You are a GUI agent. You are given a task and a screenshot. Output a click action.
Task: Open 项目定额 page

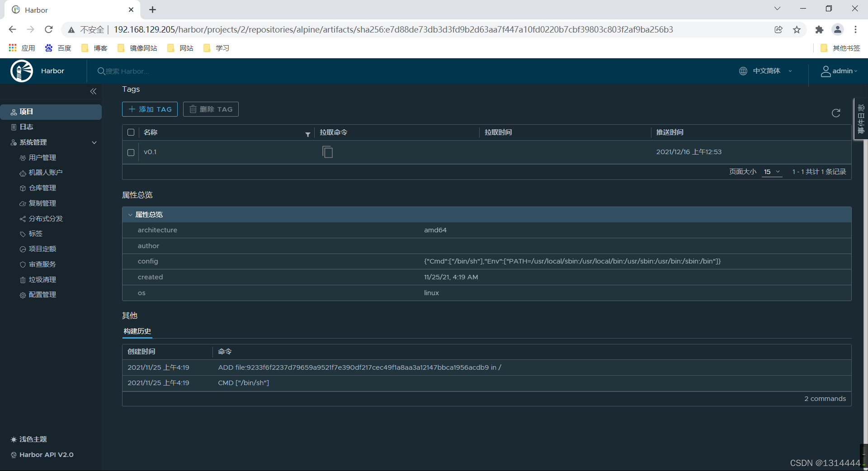click(42, 249)
